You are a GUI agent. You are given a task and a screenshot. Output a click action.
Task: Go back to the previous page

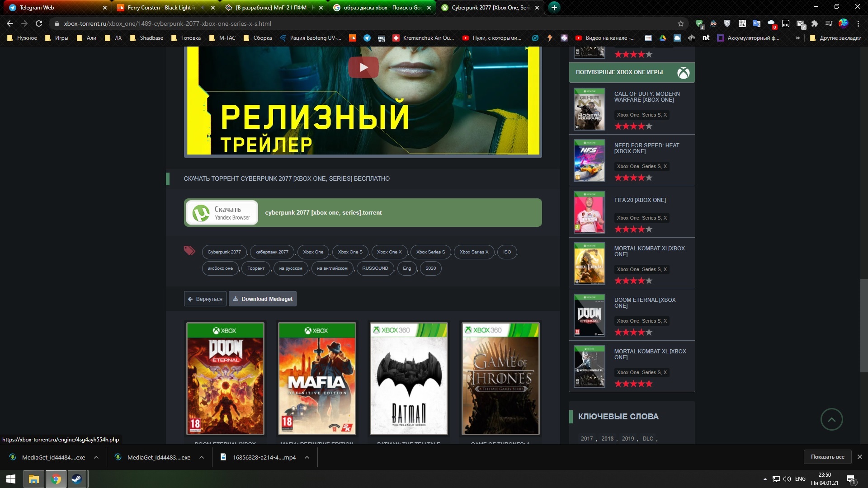(x=10, y=23)
